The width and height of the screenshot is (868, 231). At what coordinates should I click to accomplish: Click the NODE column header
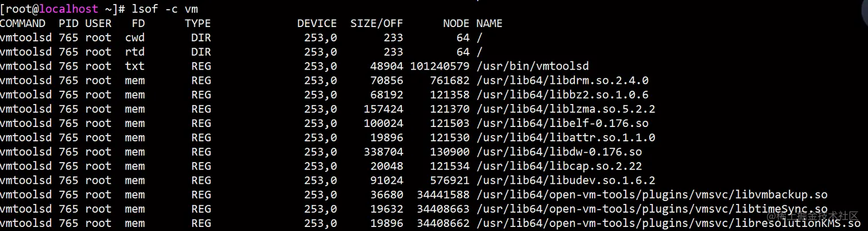[456, 24]
